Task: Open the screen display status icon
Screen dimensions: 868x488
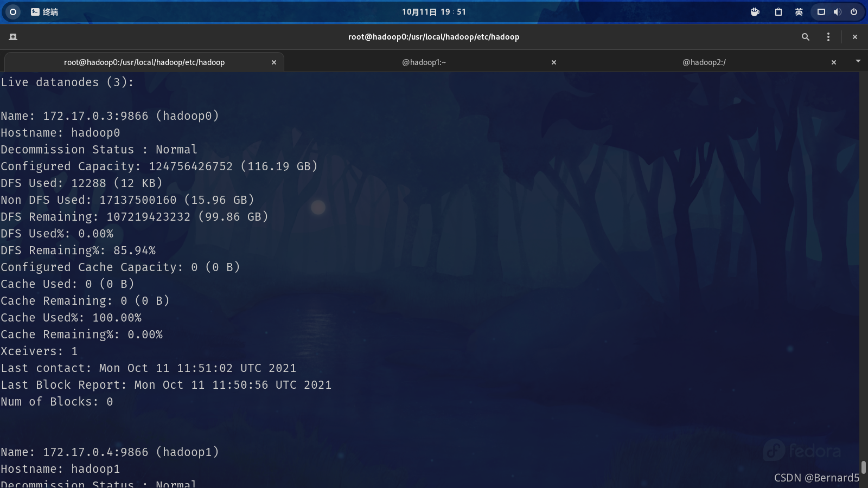Action: tap(821, 12)
